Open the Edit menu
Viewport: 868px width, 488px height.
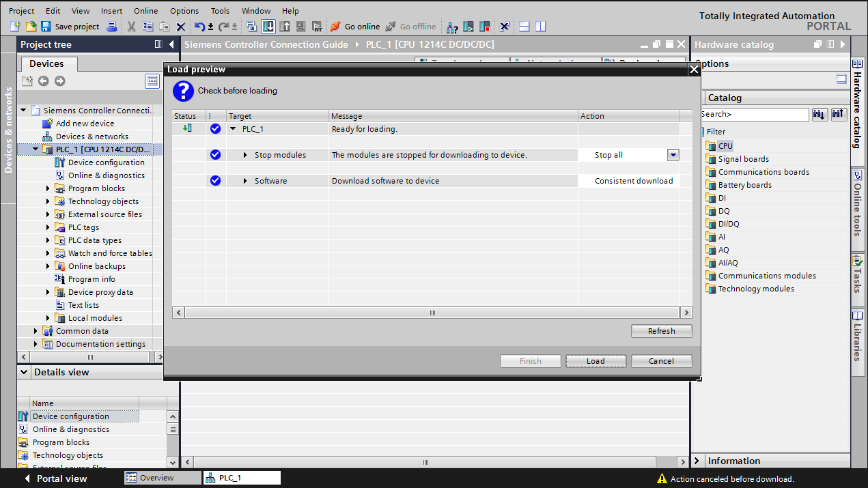53,11
